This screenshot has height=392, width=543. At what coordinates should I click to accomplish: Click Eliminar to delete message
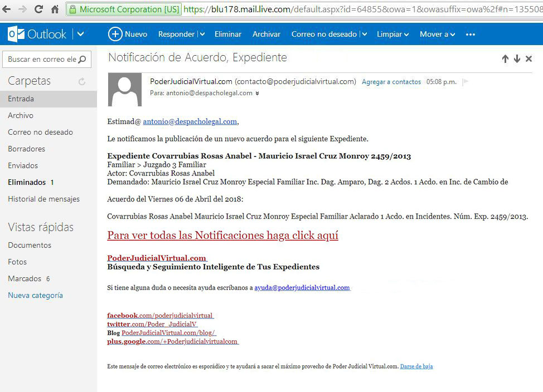tap(228, 34)
